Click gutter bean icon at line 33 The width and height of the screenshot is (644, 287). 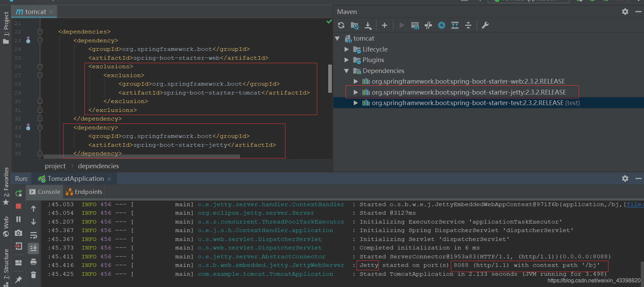click(x=28, y=127)
